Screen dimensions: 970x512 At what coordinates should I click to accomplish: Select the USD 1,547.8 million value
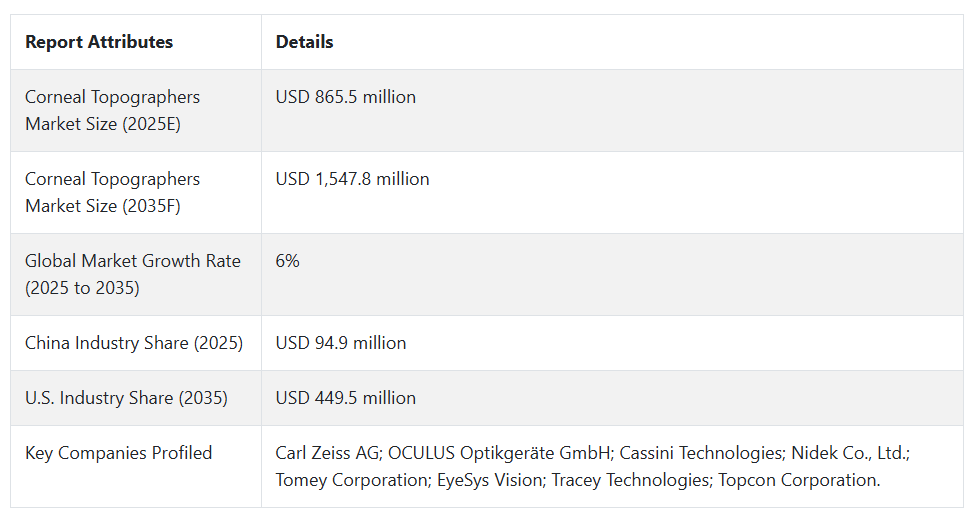353,179
